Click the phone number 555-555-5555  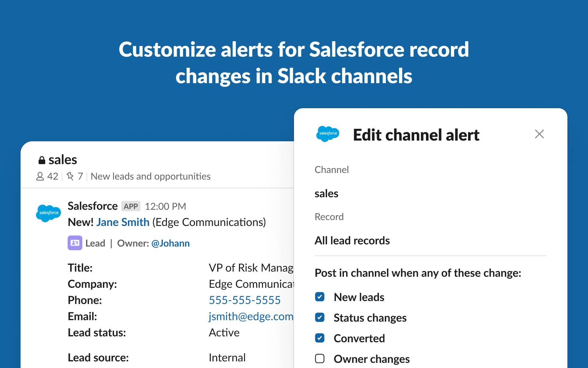245,300
